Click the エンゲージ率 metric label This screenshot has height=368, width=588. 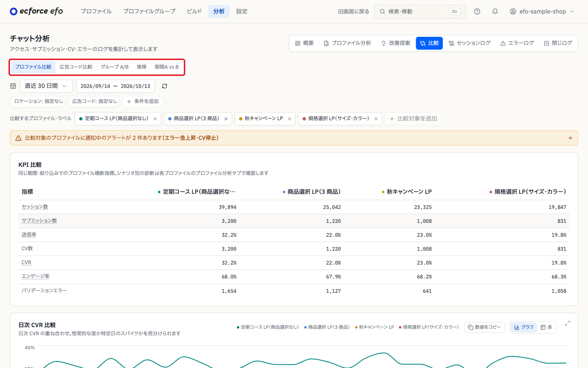pos(36,276)
